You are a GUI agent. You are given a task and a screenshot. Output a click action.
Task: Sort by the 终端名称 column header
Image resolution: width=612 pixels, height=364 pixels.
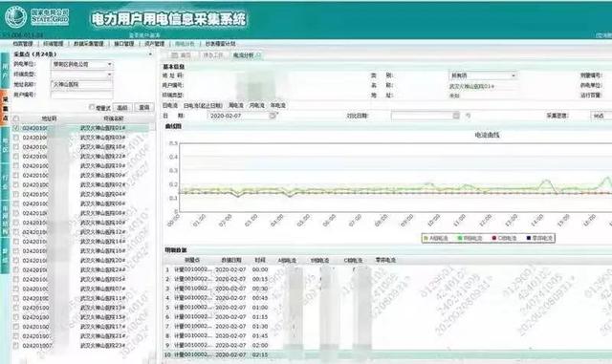coord(114,118)
